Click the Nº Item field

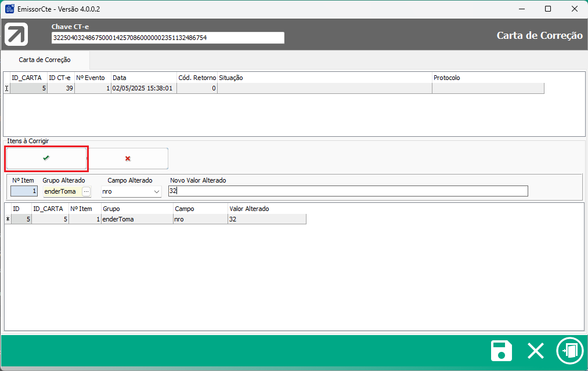coord(24,191)
